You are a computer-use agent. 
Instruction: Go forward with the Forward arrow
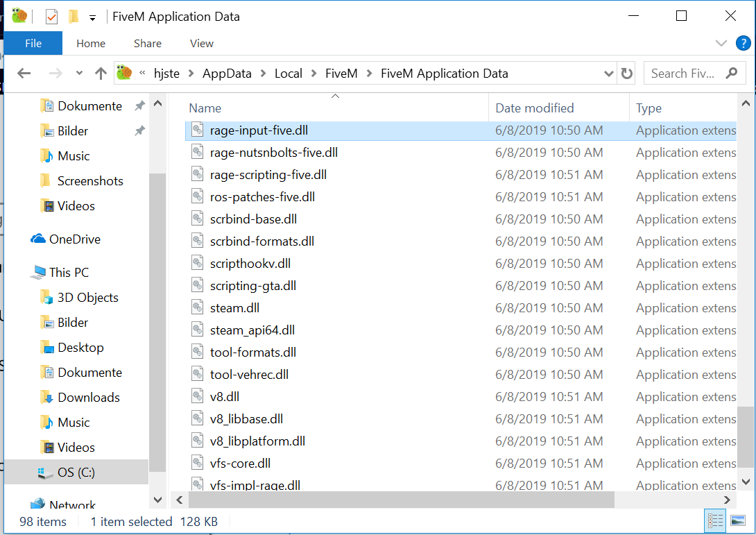pos(55,74)
